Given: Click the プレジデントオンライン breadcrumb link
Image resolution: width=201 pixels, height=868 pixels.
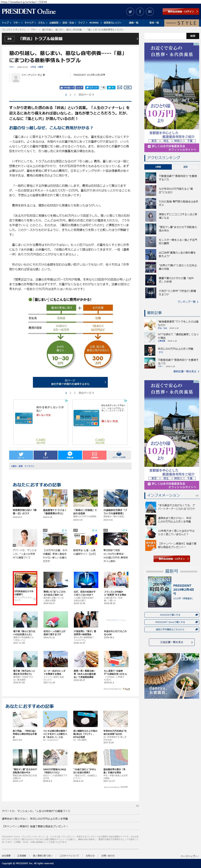Looking at the screenshot, I should tap(14, 30).
